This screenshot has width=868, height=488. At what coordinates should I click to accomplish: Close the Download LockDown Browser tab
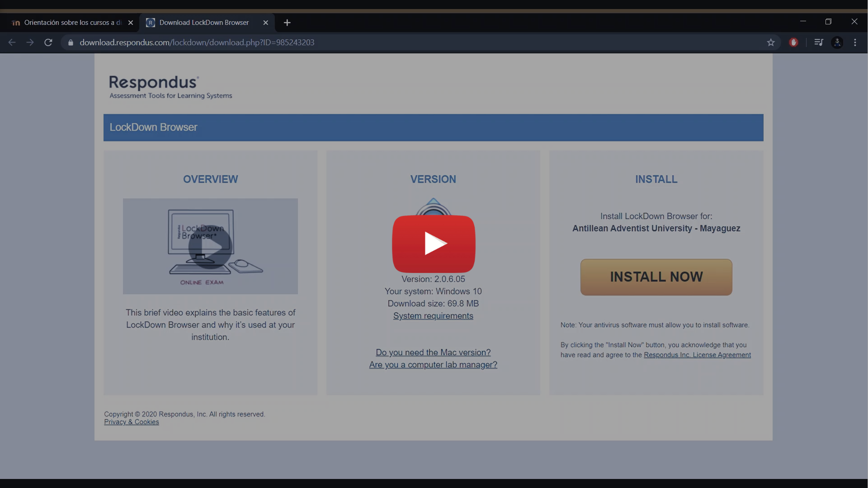[266, 23]
